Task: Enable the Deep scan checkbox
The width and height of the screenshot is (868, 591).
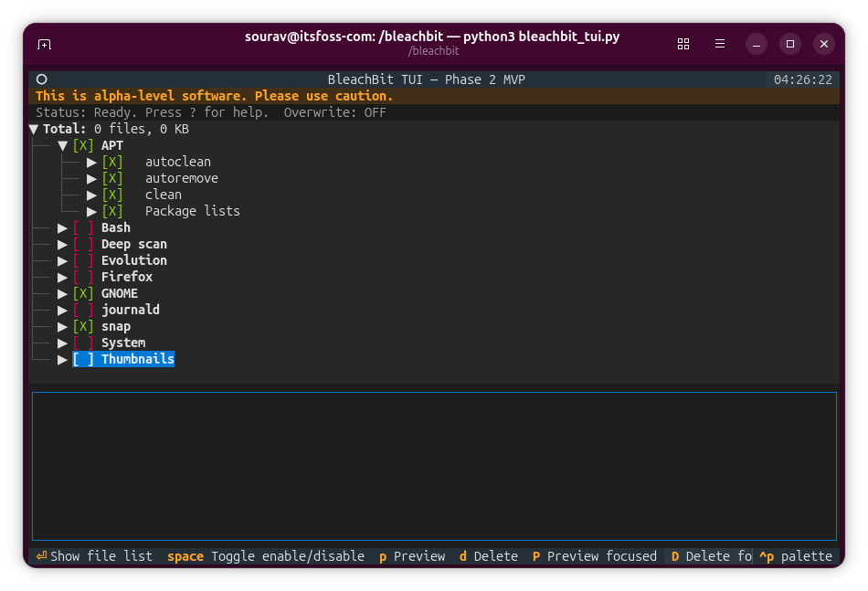Action: 83,244
